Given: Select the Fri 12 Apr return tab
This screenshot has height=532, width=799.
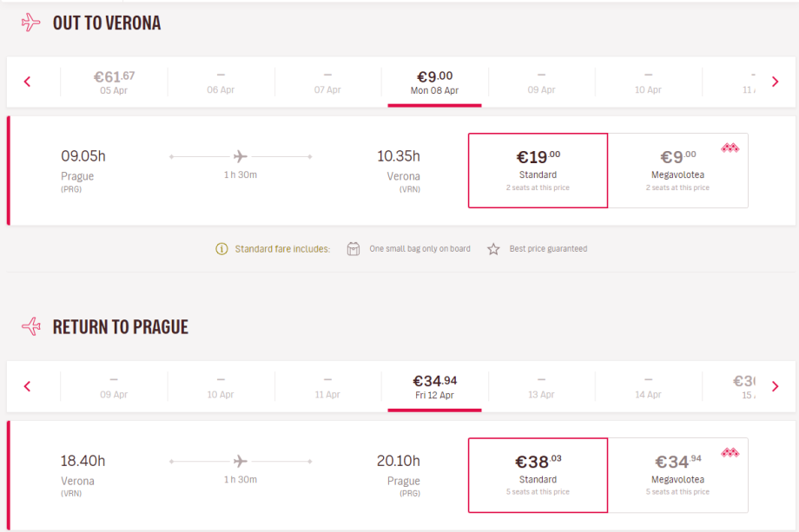Looking at the screenshot, I should (434, 386).
